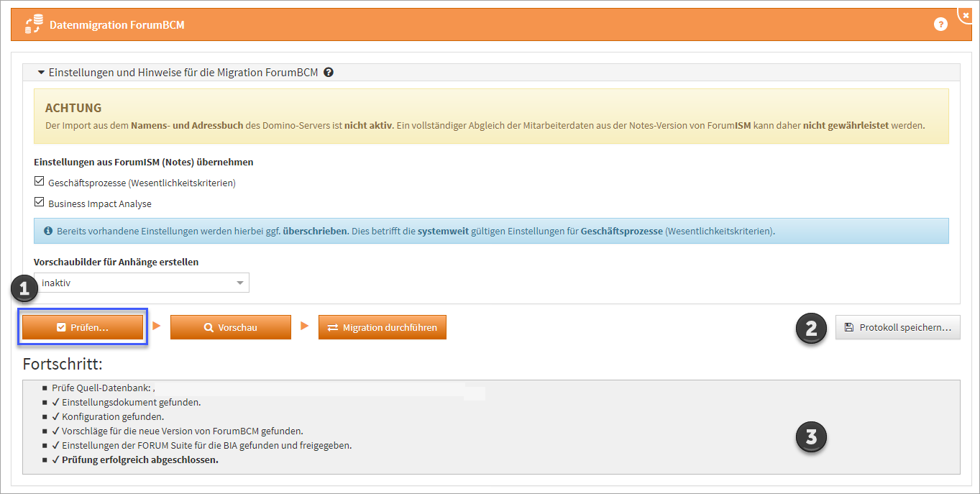
Task: Click the Datenmigration database icon in header
Action: 34,24
